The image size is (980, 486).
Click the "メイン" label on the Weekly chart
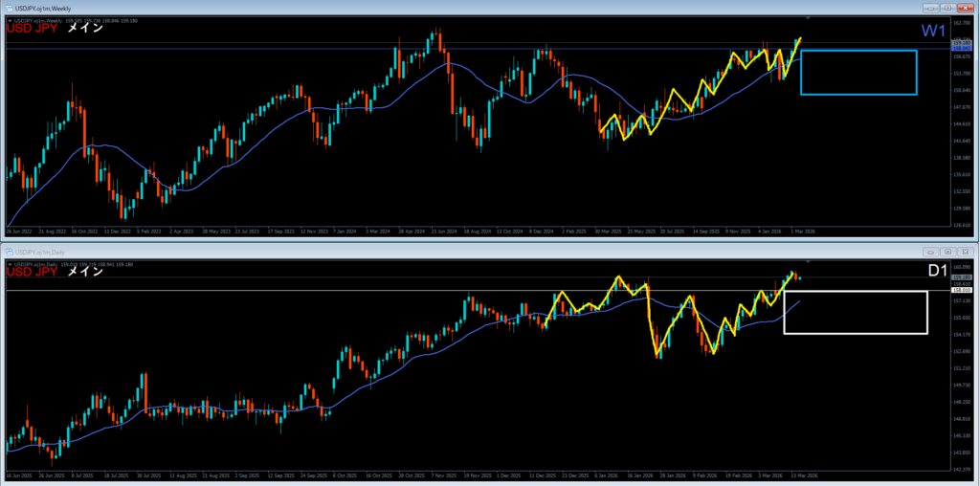click(x=85, y=28)
